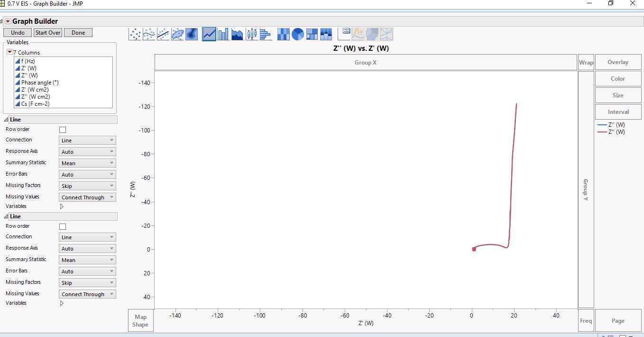Select the Heatmap element icon
The height and width of the screenshot is (337, 644).
pos(283,34)
